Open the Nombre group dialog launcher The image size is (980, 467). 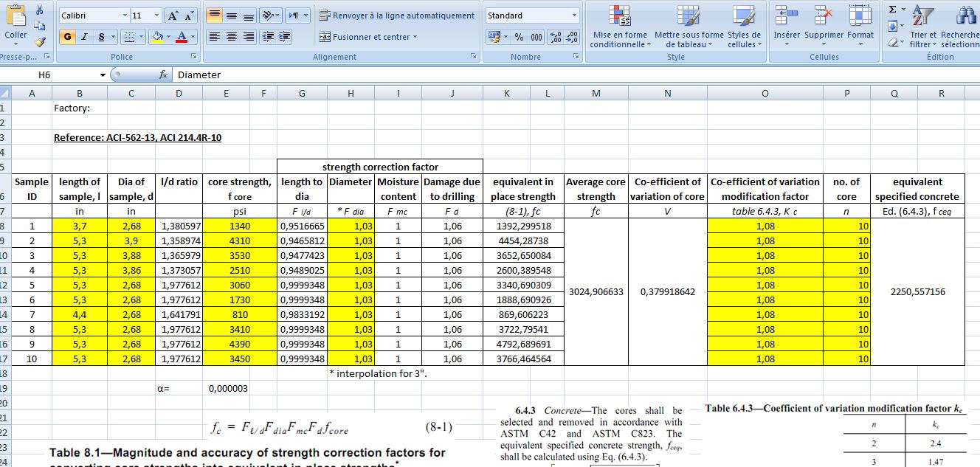576,57
